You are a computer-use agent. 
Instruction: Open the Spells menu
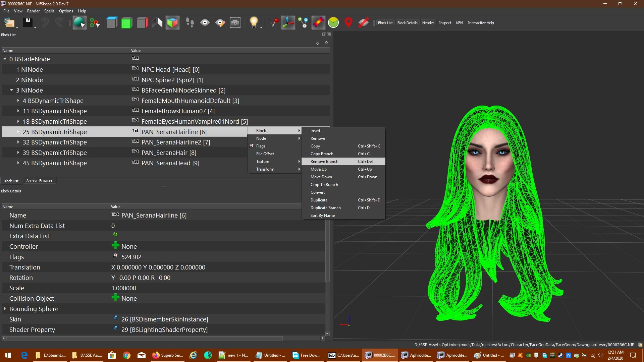[x=49, y=11]
